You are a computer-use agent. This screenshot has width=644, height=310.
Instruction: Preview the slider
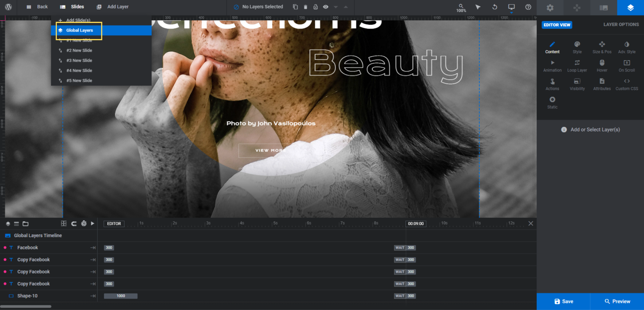click(x=617, y=301)
